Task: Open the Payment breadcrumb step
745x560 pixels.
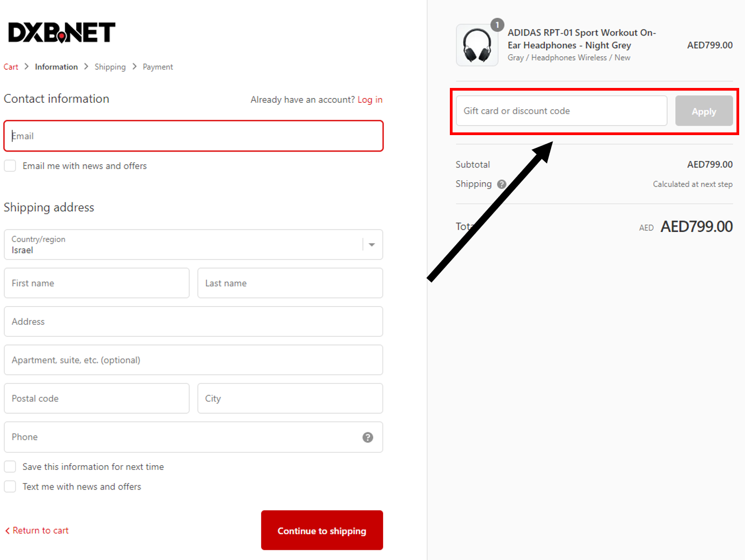Action: (157, 66)
